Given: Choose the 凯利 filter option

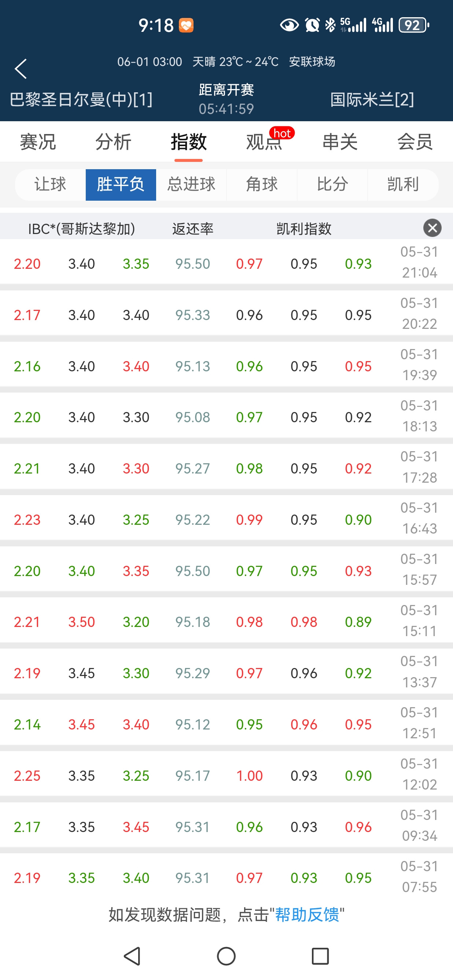Looking at the screenshot, I should pyautogui.click(x=403, y=185).
